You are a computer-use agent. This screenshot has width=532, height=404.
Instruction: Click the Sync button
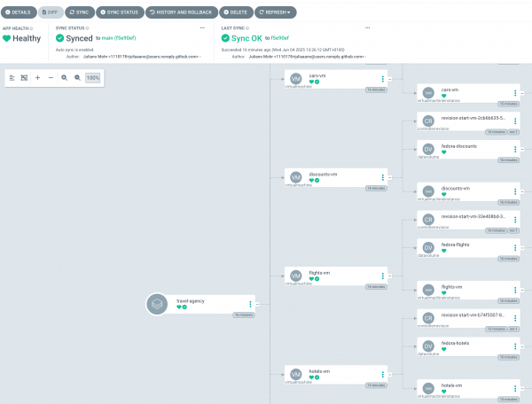click(79, 13)
